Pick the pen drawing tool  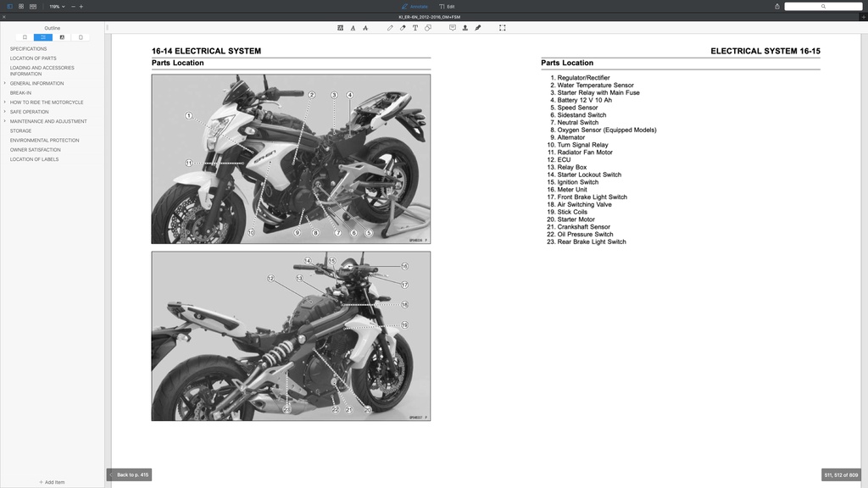click(389, 27)
